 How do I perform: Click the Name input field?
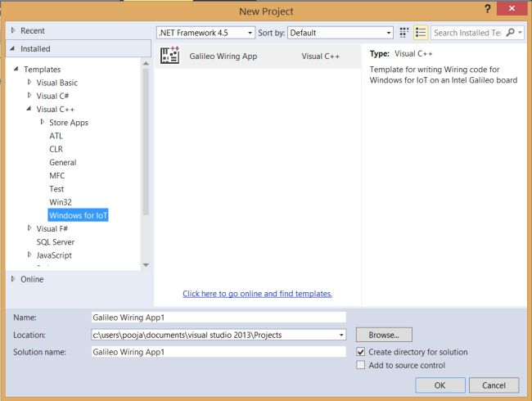coord(219,318)
